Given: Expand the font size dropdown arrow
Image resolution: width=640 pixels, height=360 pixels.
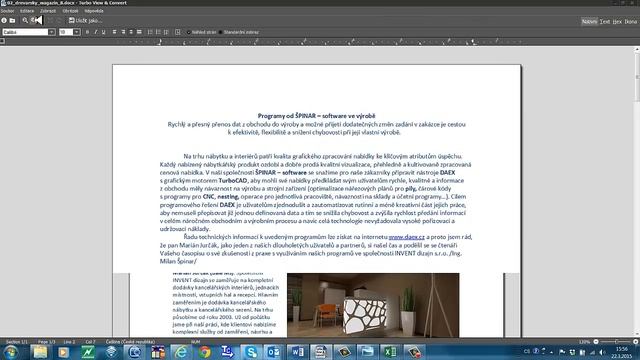Looking at the screenshot, I should pyautogui.click(x=77, y=32).
